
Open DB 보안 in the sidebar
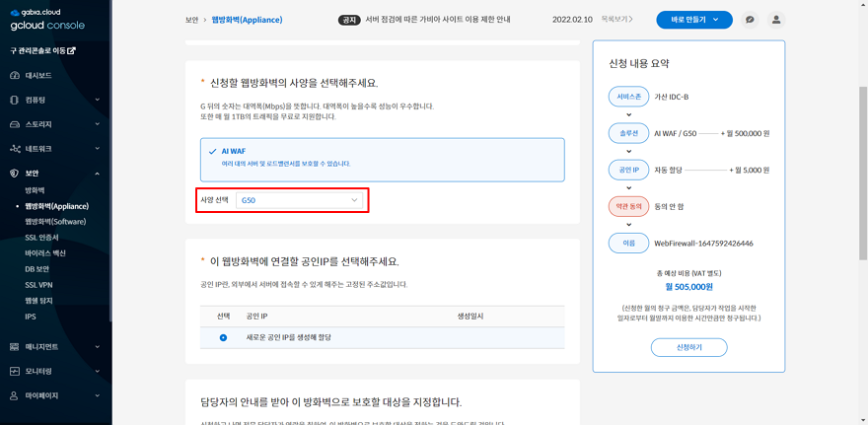point(37,269)
